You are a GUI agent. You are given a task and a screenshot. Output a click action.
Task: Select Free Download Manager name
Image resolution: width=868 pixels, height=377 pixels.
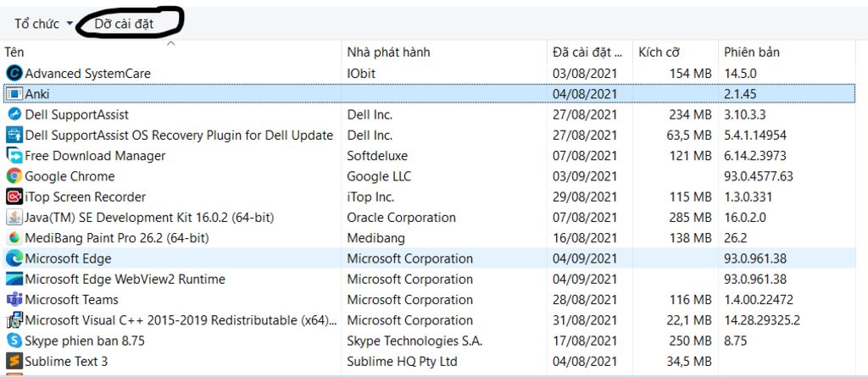[95, 156]
